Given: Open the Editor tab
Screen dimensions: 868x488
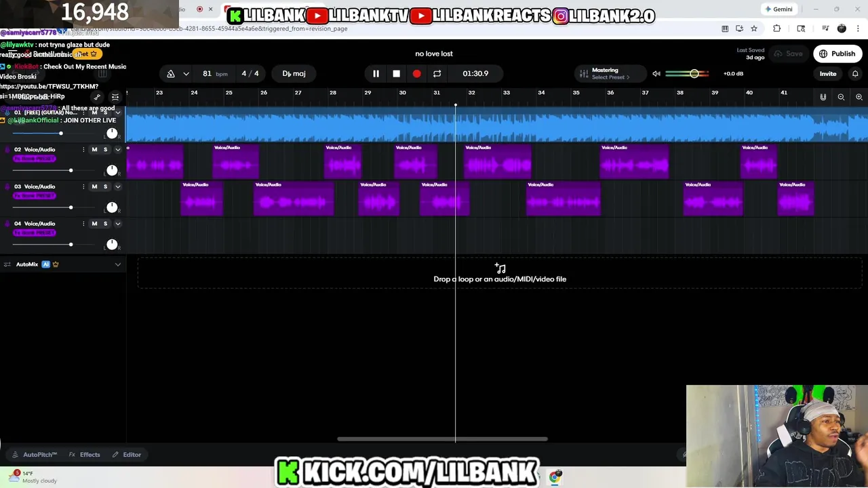Looking at the screenshot, I should pyautogui.click(x=127, y=455).
